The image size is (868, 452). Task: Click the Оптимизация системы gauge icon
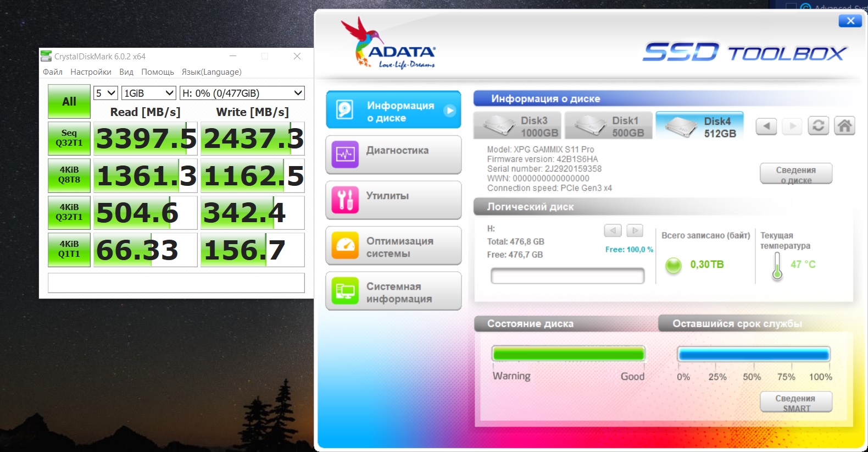pyautogui.click(x=345, y=245)
